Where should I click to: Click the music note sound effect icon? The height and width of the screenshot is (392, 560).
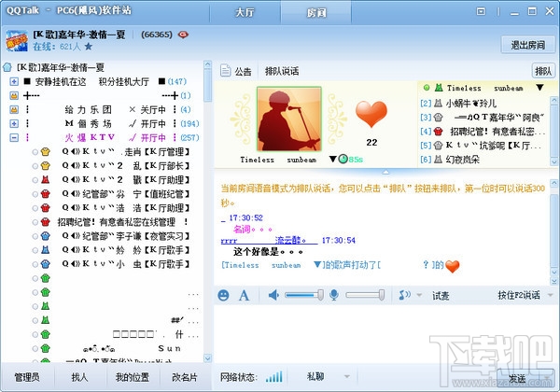[405, 295]
